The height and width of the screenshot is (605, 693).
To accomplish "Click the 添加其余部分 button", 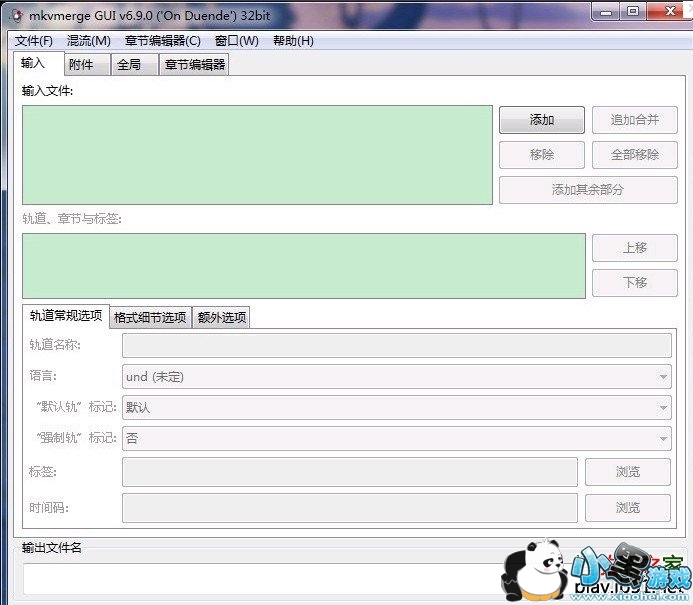I will (588, 190).
